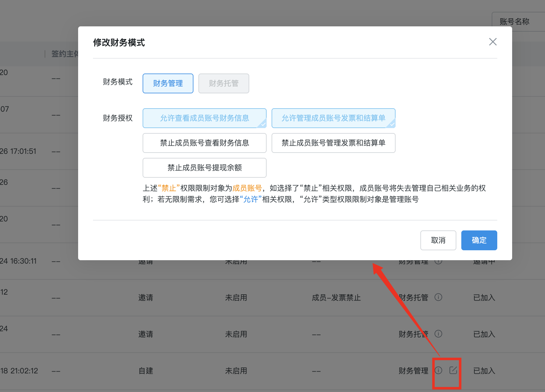Click info icon in 成员-发票禁止 row

pyautogui.click(x=438, y=297)
